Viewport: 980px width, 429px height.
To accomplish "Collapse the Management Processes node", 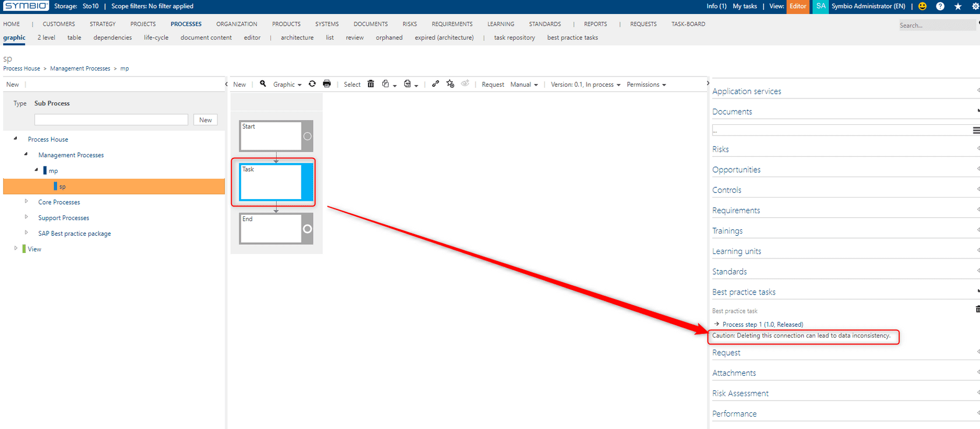I will click(x=26, y=154).
